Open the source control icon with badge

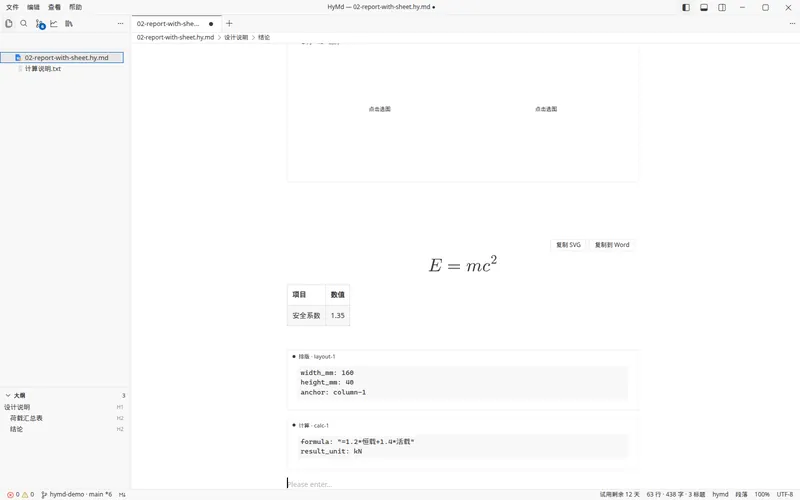(x=40, y=24)
